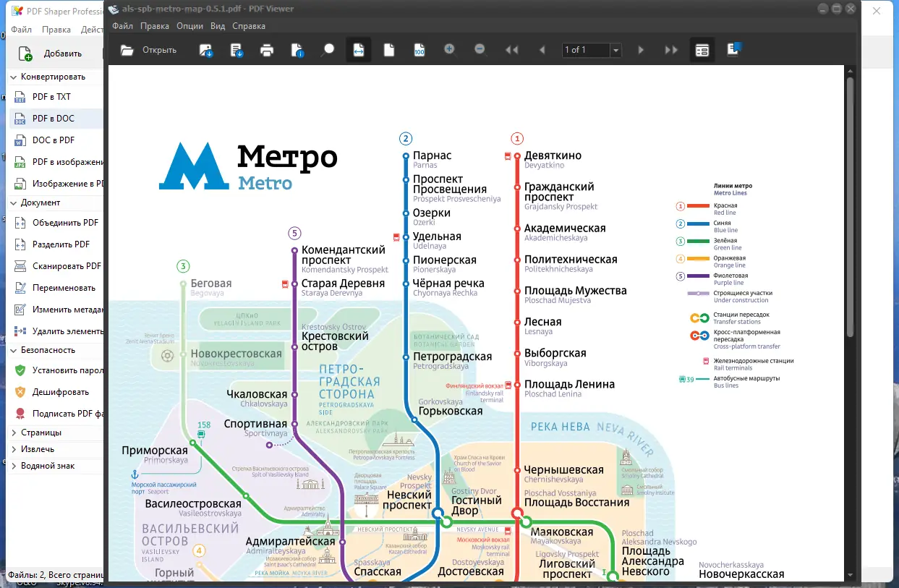Select the PDF в TXT converter item
The width and height of the screenshot is (899, 588).
click(x=51, y=97)
